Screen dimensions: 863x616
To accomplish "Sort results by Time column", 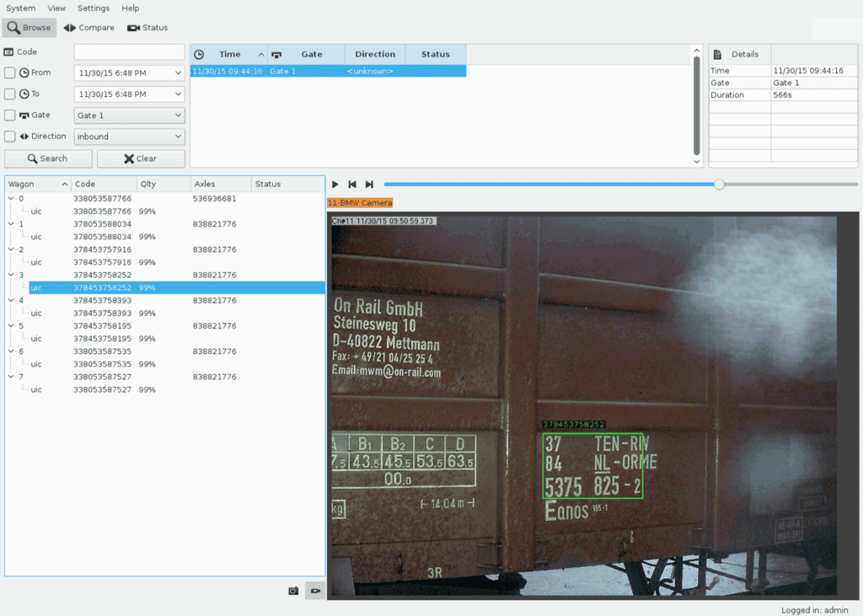I will pos(229,55).
